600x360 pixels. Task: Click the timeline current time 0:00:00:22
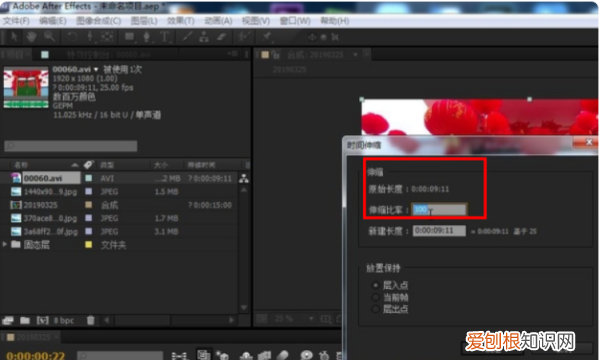click(x=36, y=355)
